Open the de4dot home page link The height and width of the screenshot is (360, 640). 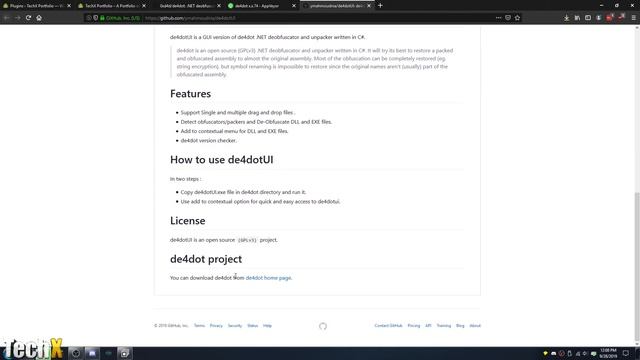[268, 278]
